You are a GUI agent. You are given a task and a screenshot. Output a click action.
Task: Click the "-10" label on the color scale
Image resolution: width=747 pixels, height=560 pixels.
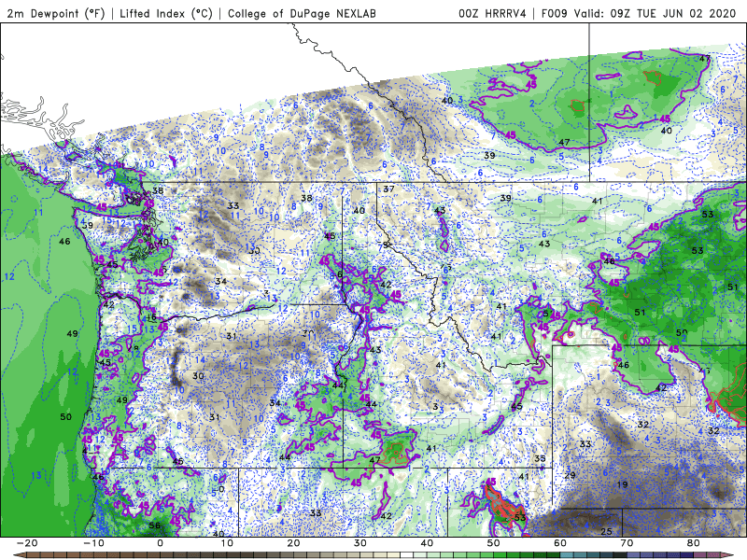(x=92, y=543)
